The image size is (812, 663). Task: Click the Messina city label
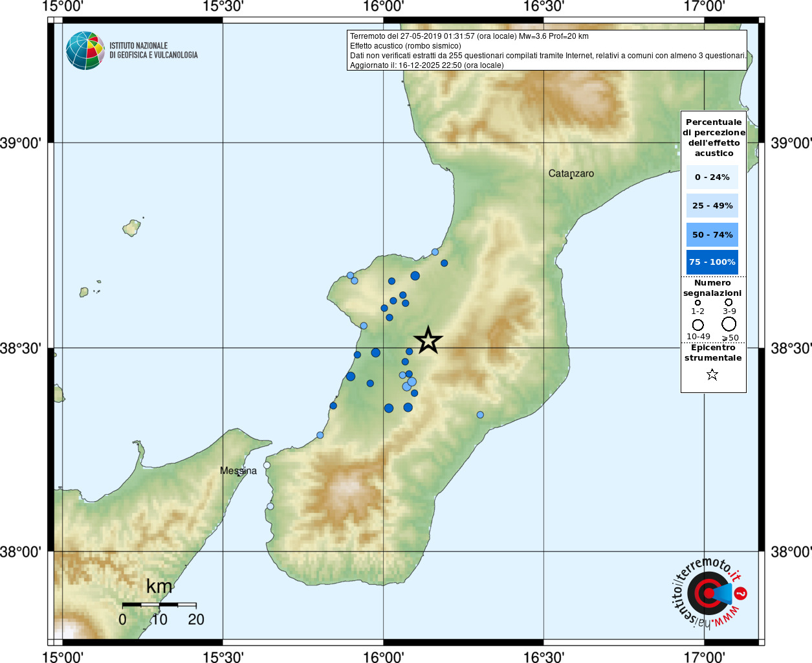pyautogui.click(x=238, y=471)
